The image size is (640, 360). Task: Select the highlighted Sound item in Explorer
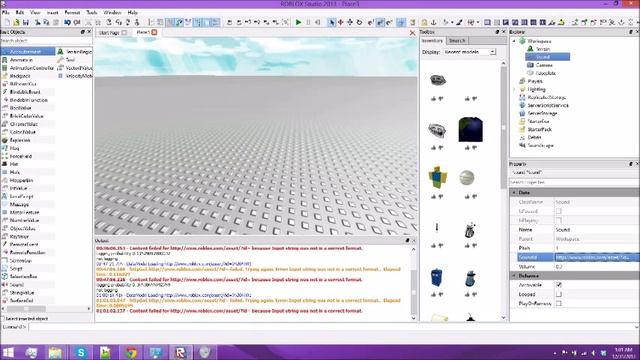(548, 57)
